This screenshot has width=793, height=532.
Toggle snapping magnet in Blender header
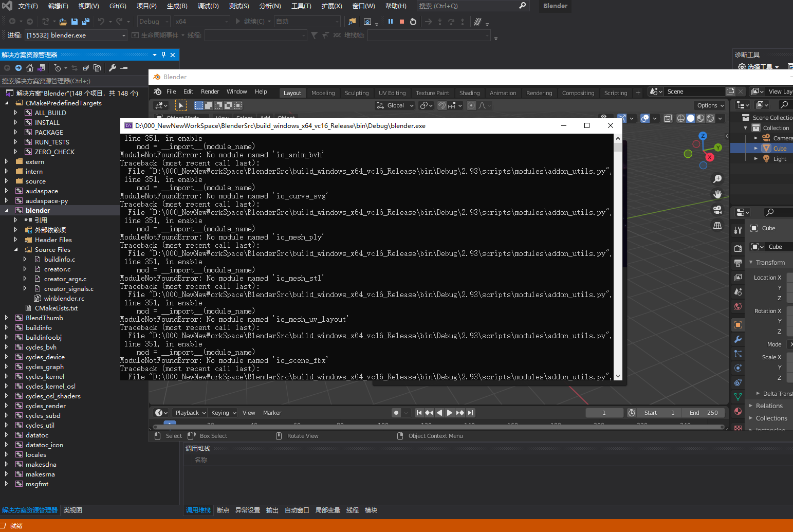[x=442, y=105]
